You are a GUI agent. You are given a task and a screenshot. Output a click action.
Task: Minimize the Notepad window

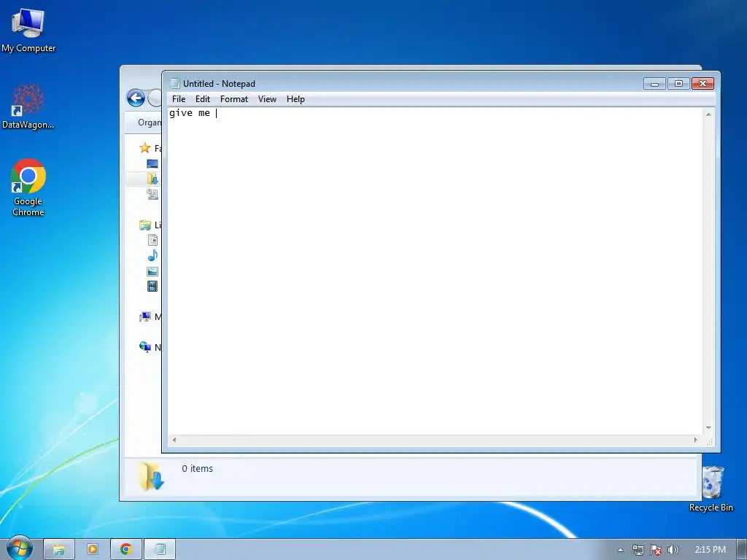[654, 84]
